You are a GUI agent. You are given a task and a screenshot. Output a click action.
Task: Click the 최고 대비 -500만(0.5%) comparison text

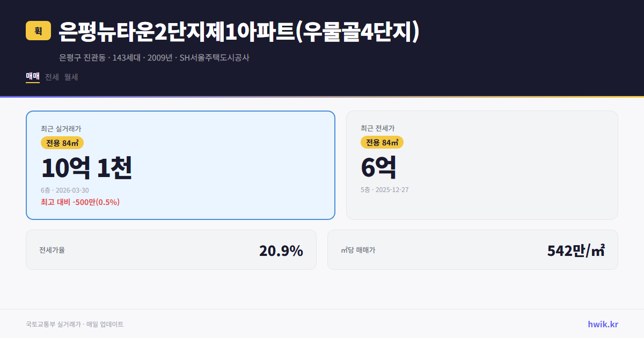(x=79, y=202)
